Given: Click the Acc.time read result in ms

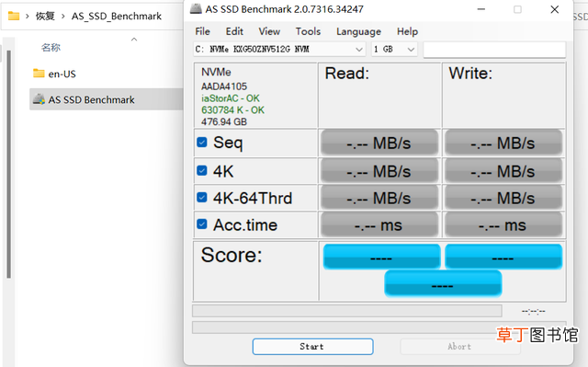Looking at the screenshot, I should (x=379, y=224).
